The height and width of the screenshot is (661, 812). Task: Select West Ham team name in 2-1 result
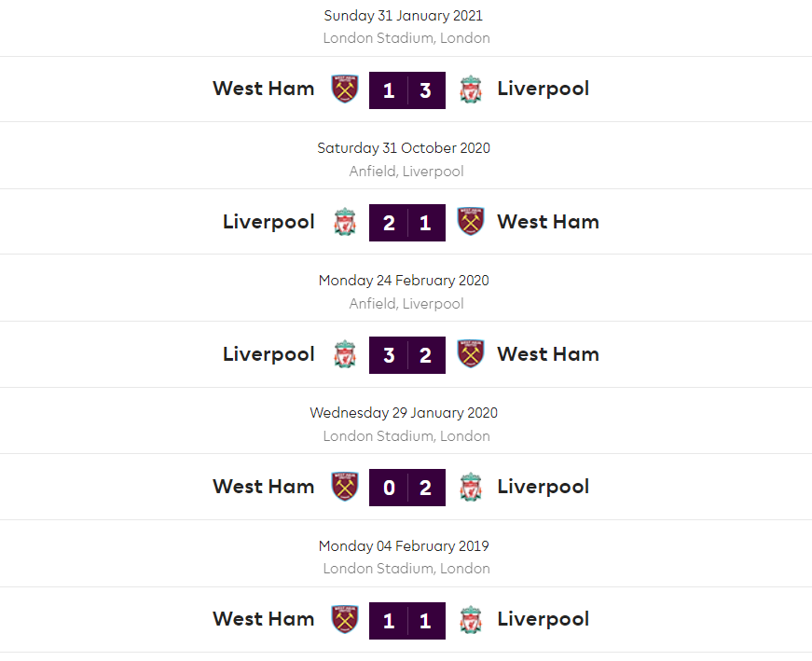click(x=548, y=222)
